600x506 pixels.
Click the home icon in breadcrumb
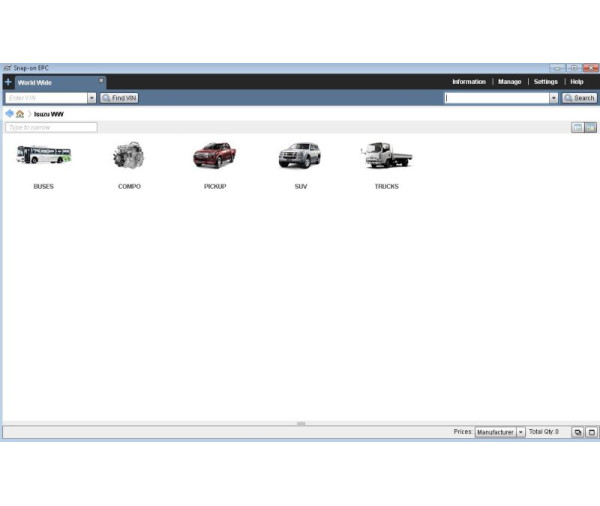pyautogui.click(x=20, y=114)
